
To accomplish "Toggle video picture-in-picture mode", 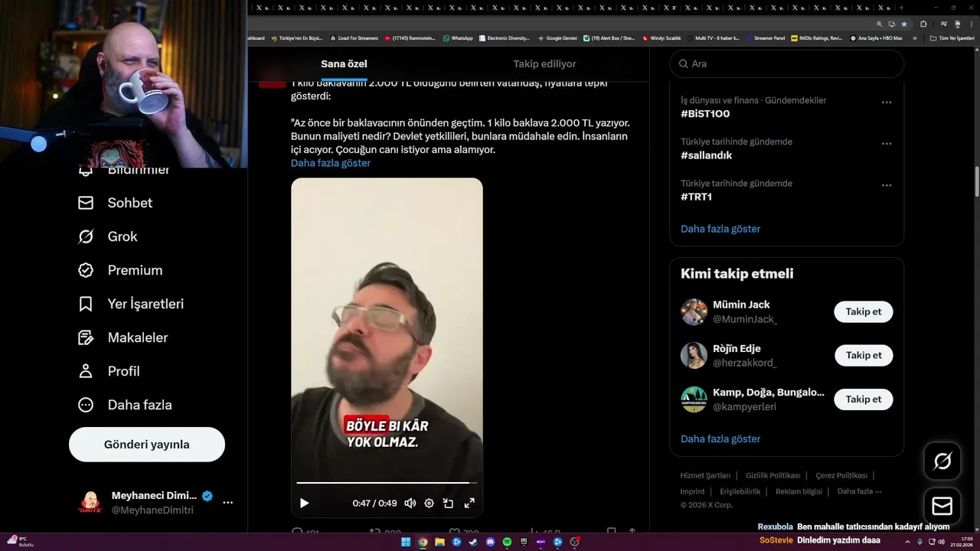I will [x=449, y=503].
